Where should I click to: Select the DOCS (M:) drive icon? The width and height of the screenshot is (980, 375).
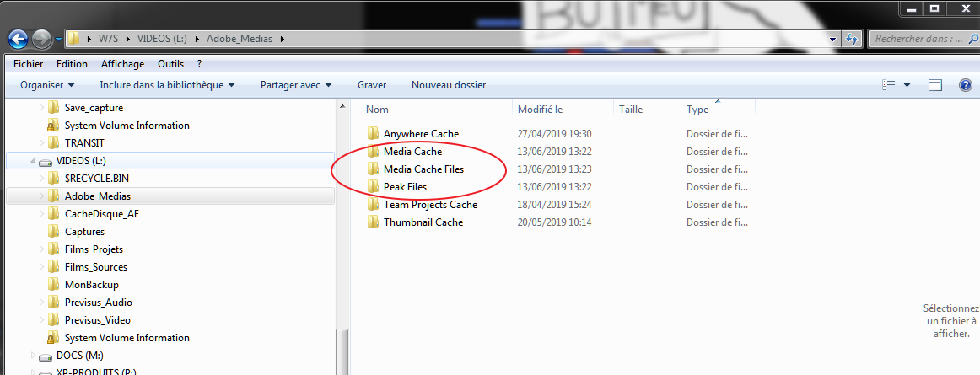(45, 356)
